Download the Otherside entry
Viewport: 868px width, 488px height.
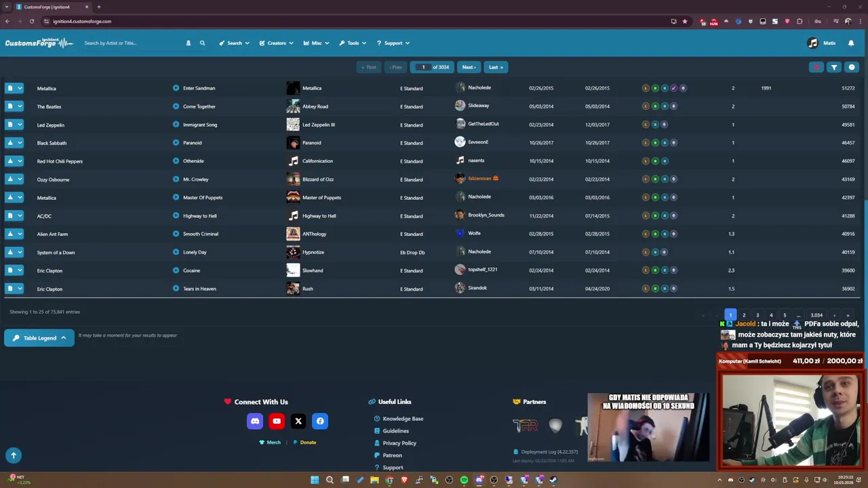coord(10,161)
